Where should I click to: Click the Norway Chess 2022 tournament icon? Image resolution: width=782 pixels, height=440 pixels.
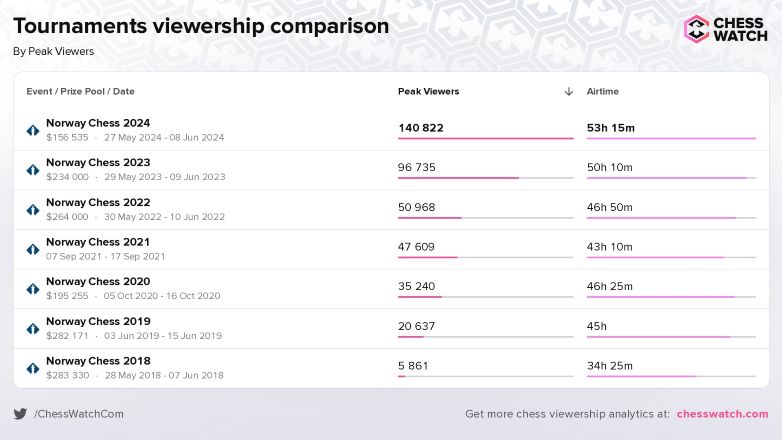coord(32,210)
